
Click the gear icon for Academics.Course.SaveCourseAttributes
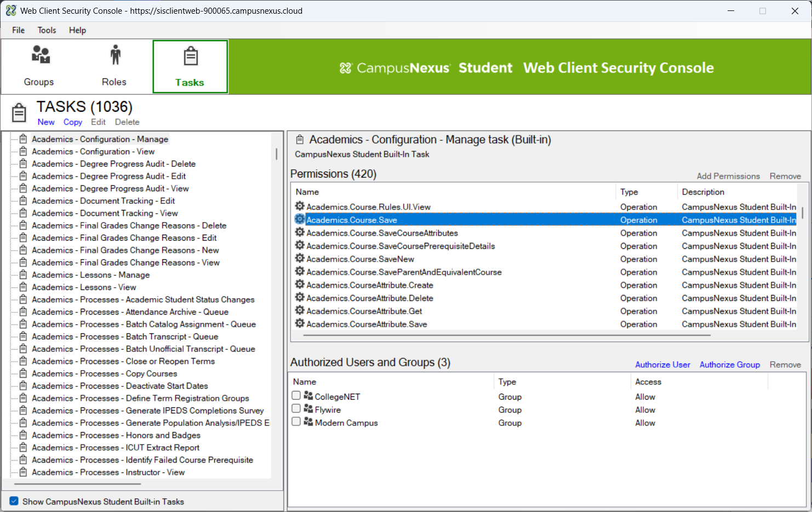click(300, 232)
